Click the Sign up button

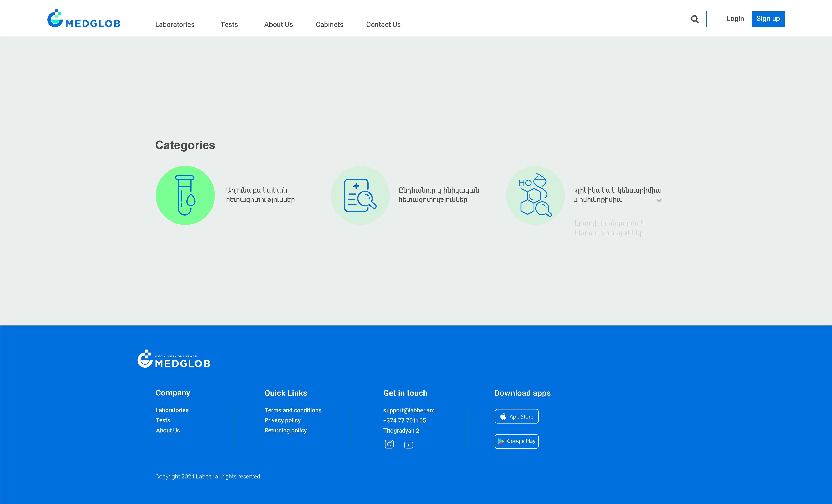click(x=768, y=19)
